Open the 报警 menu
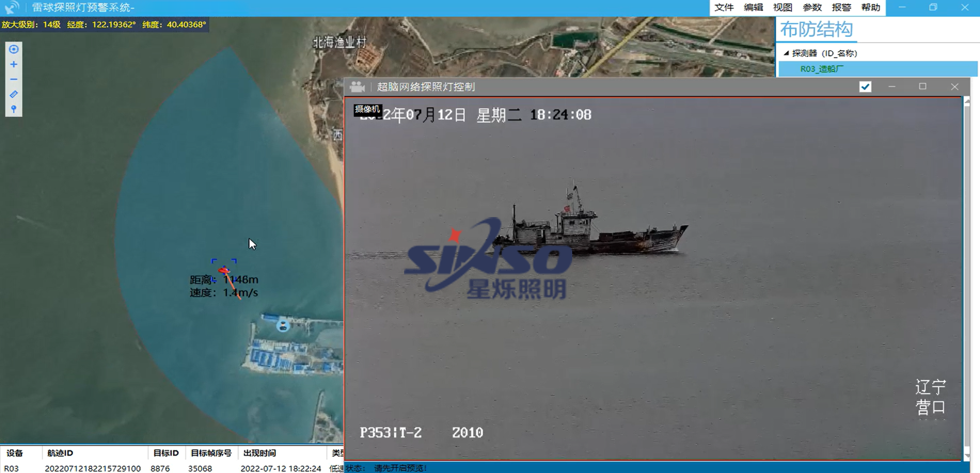The image size is (980, 473). click(x=841, y=7)
